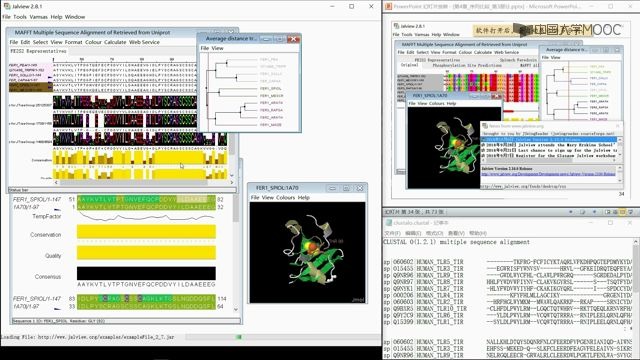Select highlighted reading view icon in PowerPoint
This screenshot has height=360, width=640.
[622, 212]
